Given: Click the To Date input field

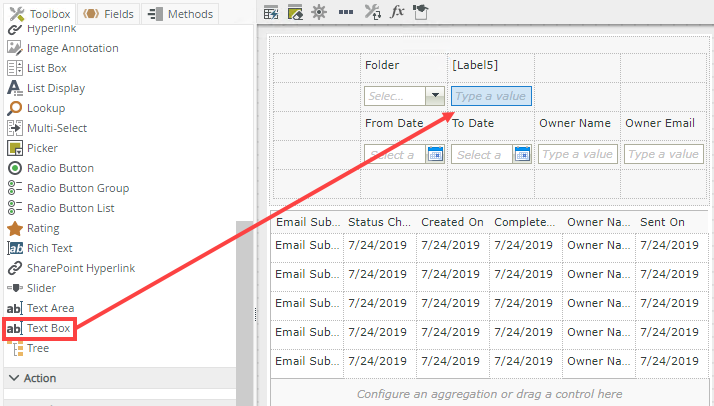Looking at the screenshot, I should 482,155.
